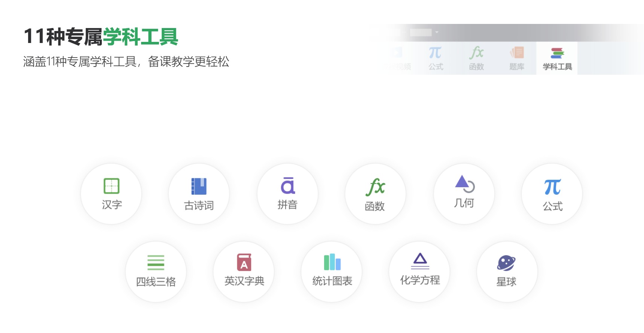644x333 pixels.
Task: Click the 函数 circle in the tools grid
Action: pos(375,194)
